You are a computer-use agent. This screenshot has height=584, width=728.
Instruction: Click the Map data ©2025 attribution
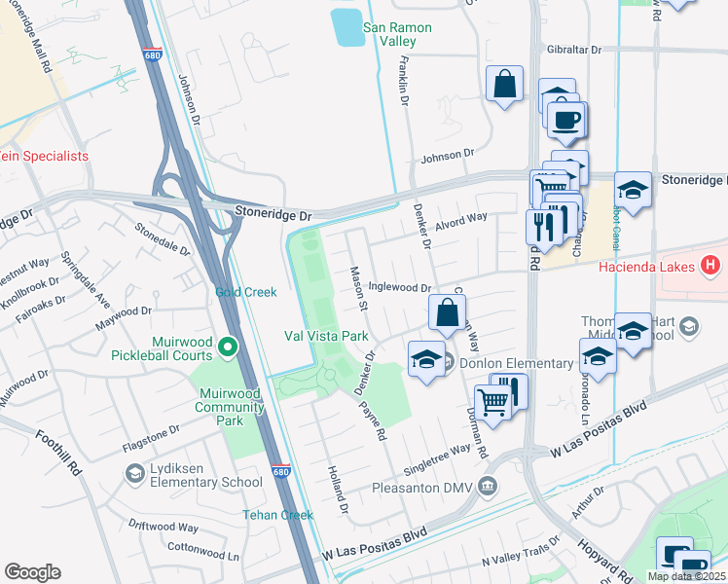687,577
